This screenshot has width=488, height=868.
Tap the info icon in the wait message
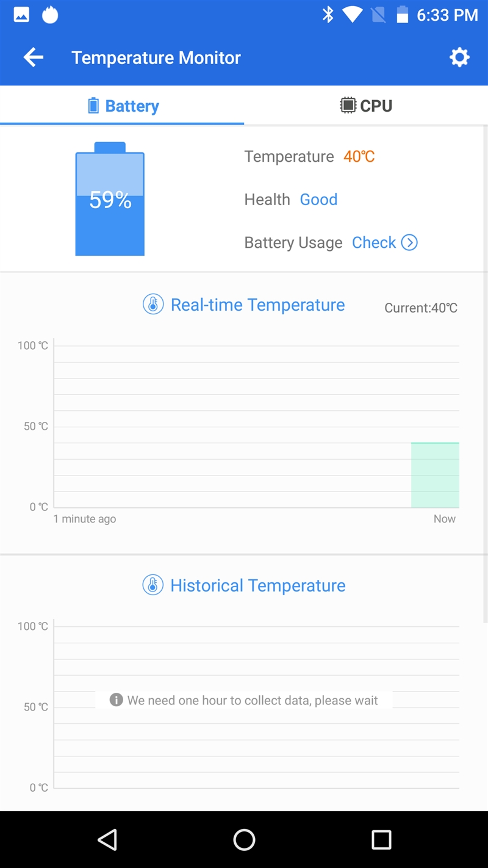pyautogui.click(x=116, y=700)
